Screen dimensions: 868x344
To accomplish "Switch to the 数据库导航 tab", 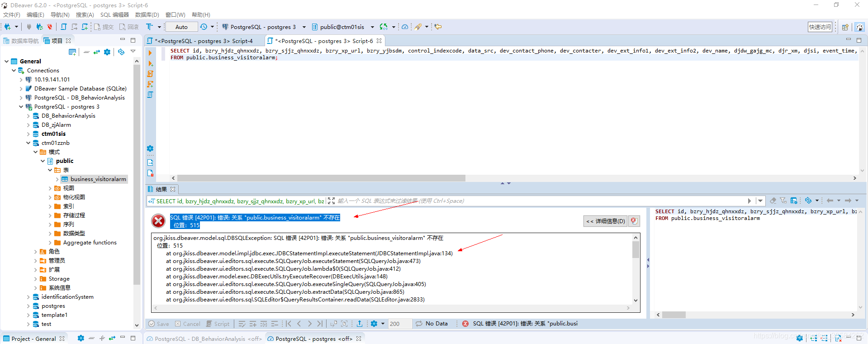I will (21, 41).
